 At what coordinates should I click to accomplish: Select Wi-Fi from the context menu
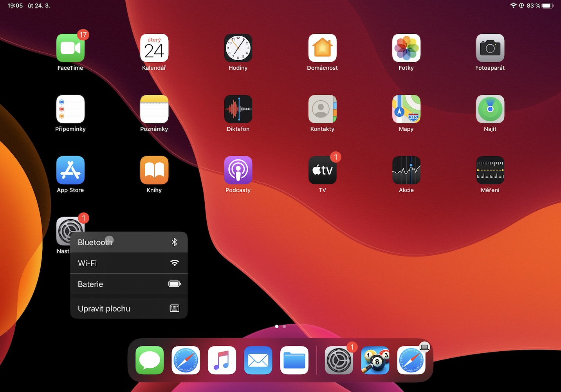tap(129, 263)
